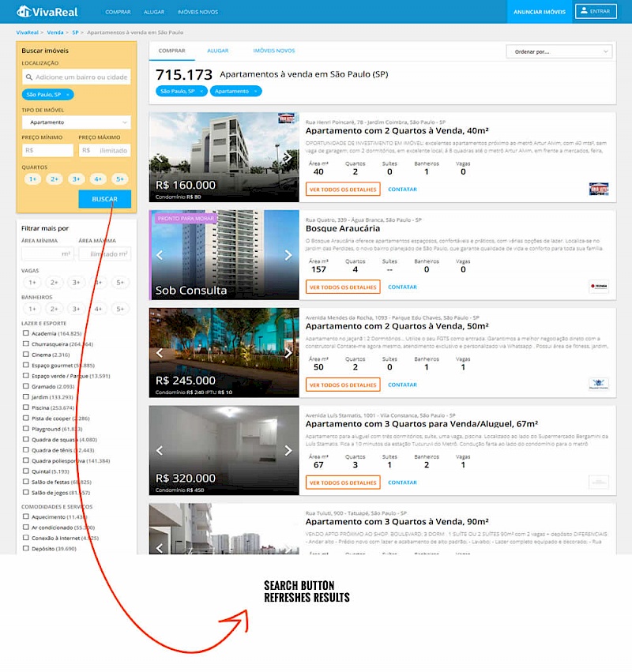Go to next photo of R$ 245.000 listing
The height and width of the screenshot is (672, 632).
click(289, 353)
